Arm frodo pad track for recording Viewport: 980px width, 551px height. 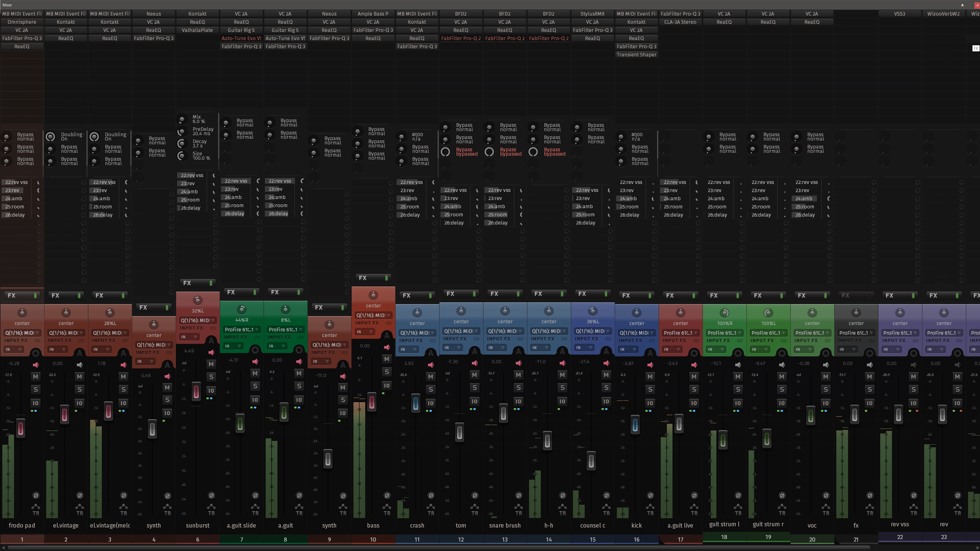tap(36, 353)
